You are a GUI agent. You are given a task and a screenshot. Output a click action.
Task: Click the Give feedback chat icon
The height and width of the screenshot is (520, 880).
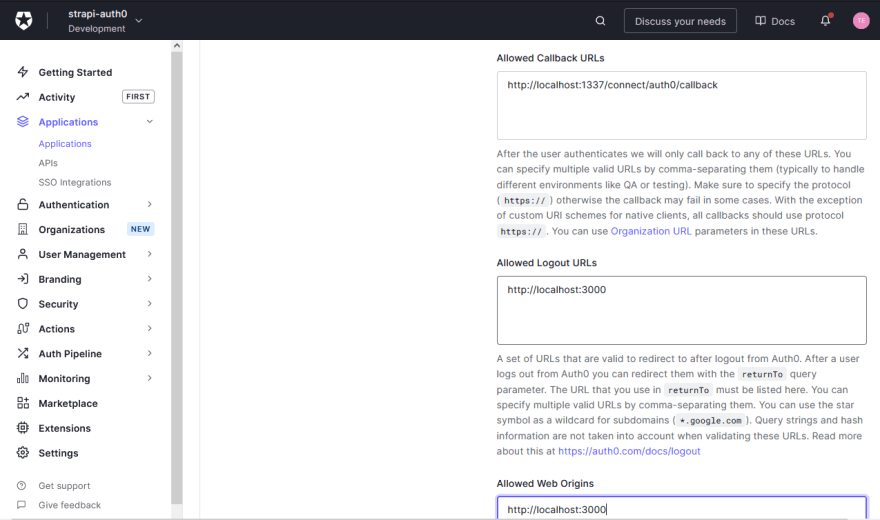(x=21, y=505)
